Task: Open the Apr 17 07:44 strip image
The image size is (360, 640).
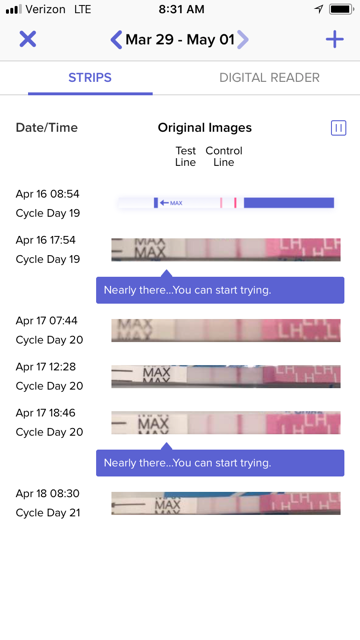Action: point(226,330)
